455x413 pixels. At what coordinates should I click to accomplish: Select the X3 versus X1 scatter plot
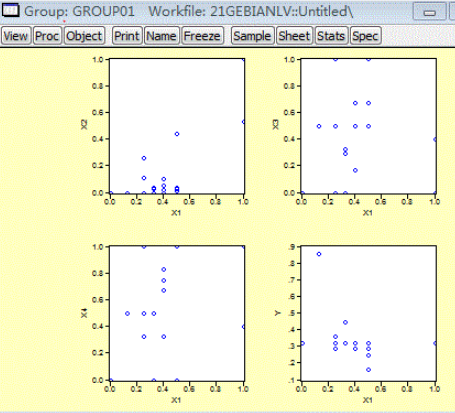369,126
